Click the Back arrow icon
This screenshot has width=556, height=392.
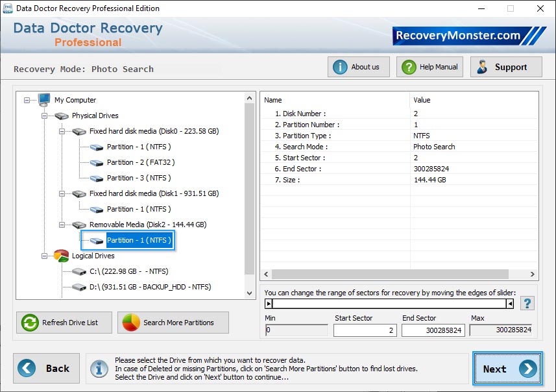27,369
